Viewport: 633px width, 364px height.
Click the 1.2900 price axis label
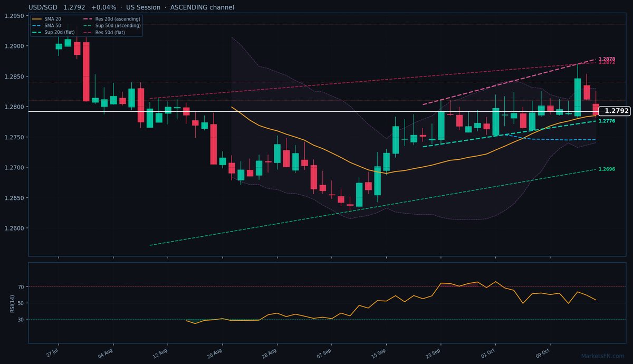(14, 46)
